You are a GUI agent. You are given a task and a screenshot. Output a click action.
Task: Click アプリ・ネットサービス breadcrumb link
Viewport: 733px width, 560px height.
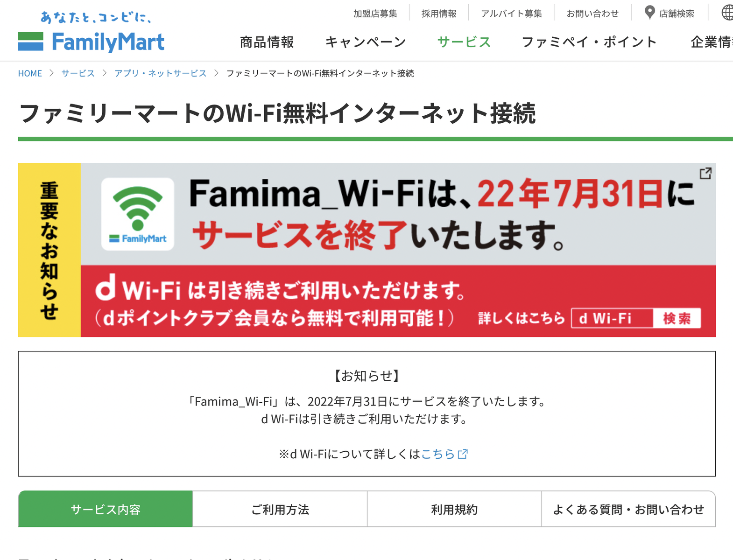tap(160, 73)
